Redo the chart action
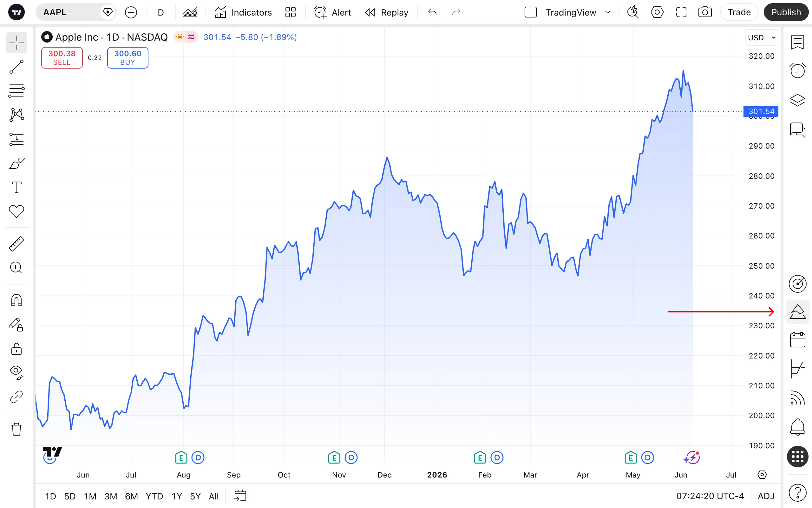Screen dimensions: 812x508 (456, 12)
